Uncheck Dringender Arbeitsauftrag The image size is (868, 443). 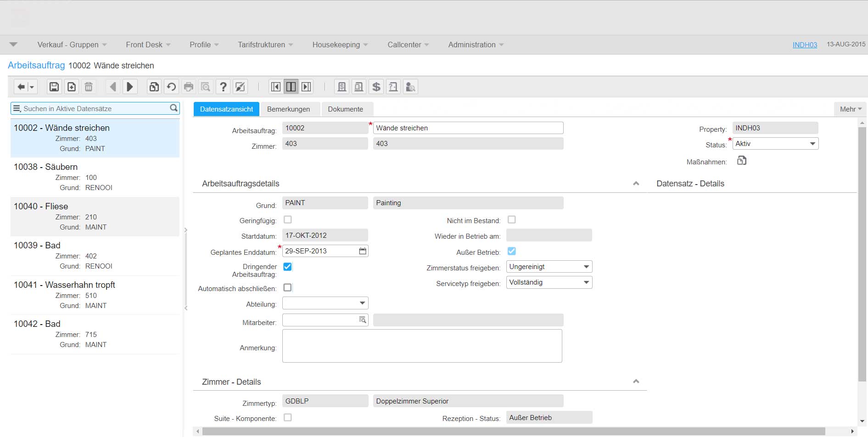[x=288, y=267]
